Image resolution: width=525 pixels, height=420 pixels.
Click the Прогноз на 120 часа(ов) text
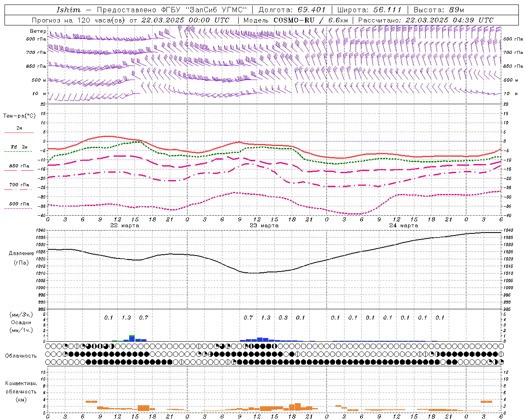pyautogui.click(x=79, y=20)
